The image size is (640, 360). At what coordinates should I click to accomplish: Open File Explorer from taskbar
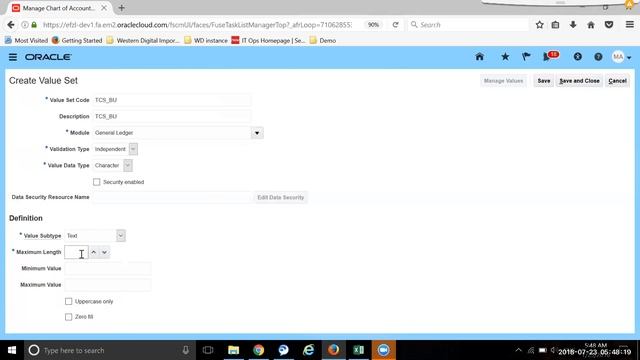pyautogui.click(x=233, y=350)
